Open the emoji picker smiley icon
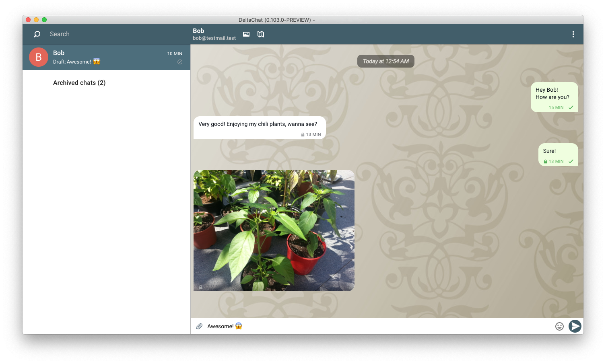 (x=559, y=326)
